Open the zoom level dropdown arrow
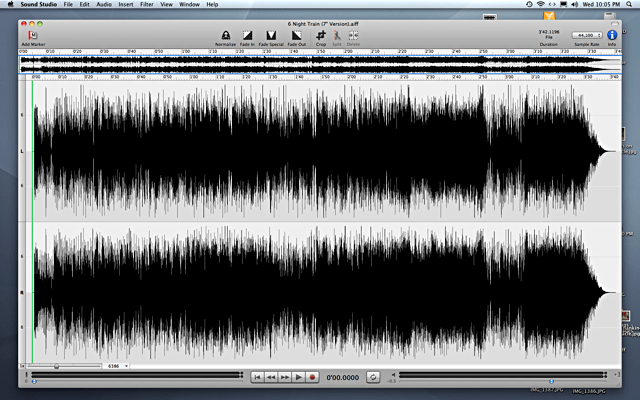This screenshot has height=400, width=640. click(x=127, y=366)
